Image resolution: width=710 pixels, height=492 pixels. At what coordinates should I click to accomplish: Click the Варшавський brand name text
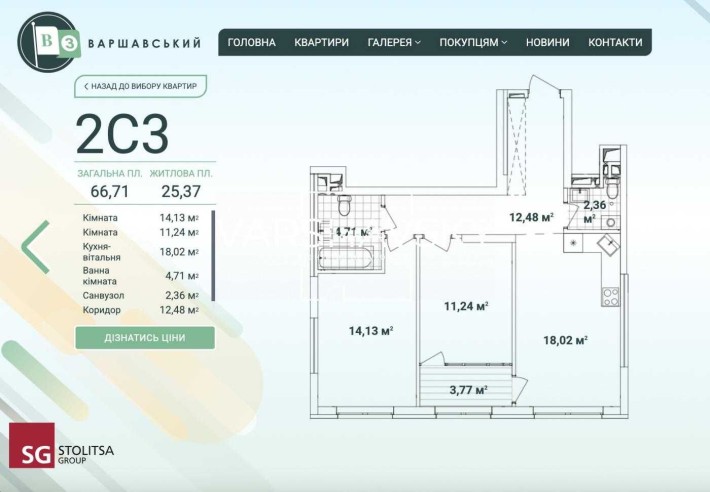coord(144,43)
